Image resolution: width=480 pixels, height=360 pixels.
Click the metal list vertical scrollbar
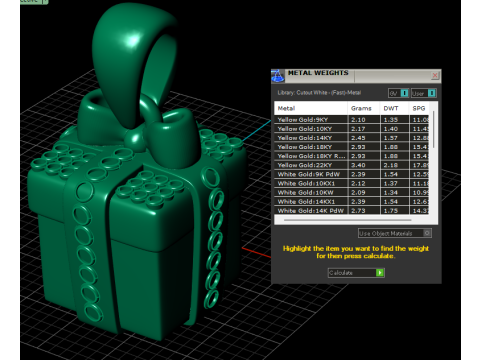click(x=433, y=130)
